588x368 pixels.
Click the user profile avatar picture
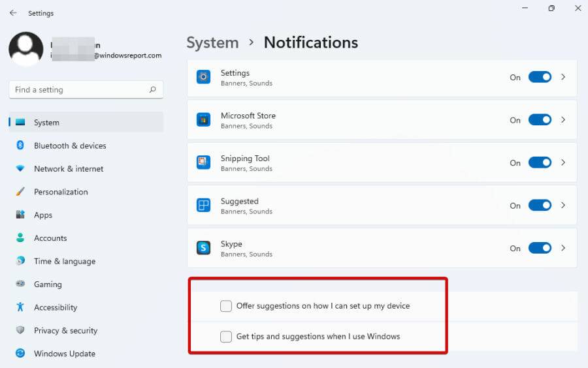(26, 49)
